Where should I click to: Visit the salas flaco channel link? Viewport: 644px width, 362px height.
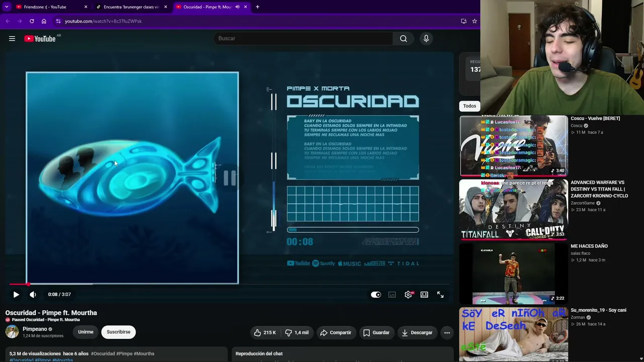coord(581,253)
